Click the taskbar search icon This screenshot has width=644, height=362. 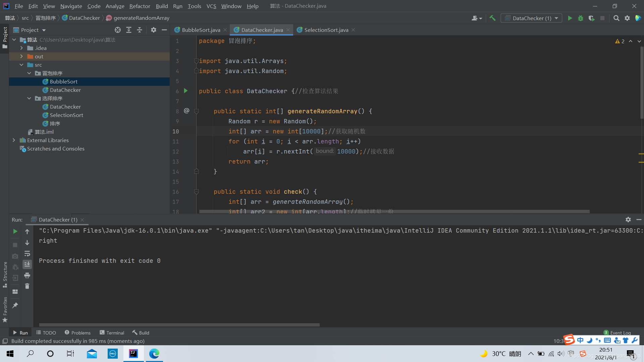coord(30,354)
